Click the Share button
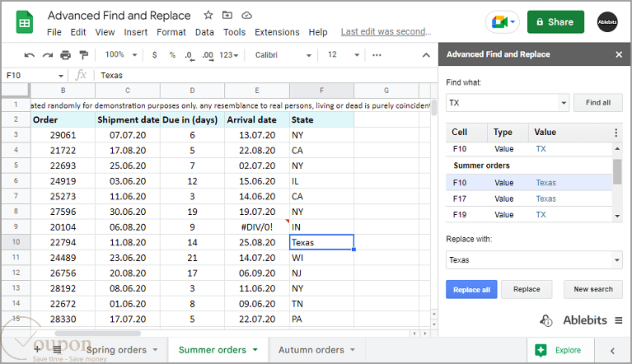The height and width of the screenshot is (364, 632). (x=555, y=22)
